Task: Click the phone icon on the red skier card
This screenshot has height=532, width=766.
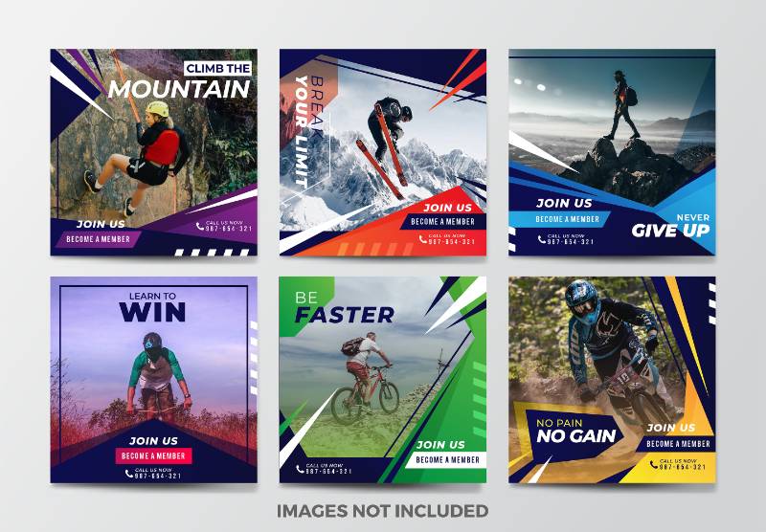Action: [422, 239]
